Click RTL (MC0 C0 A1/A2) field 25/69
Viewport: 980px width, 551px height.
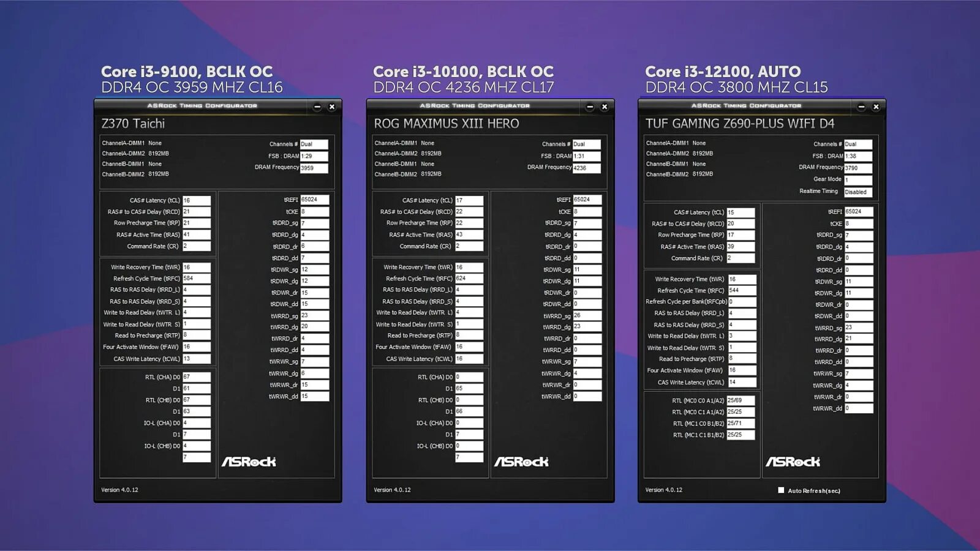coord(741,400)
